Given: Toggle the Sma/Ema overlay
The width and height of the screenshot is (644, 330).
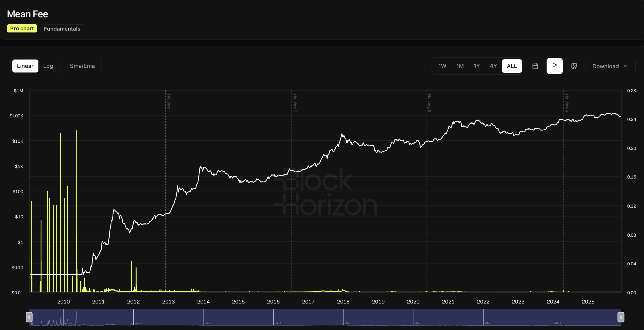Looking at the screenshot, I should pyautogui.click(x=82, y=66).
